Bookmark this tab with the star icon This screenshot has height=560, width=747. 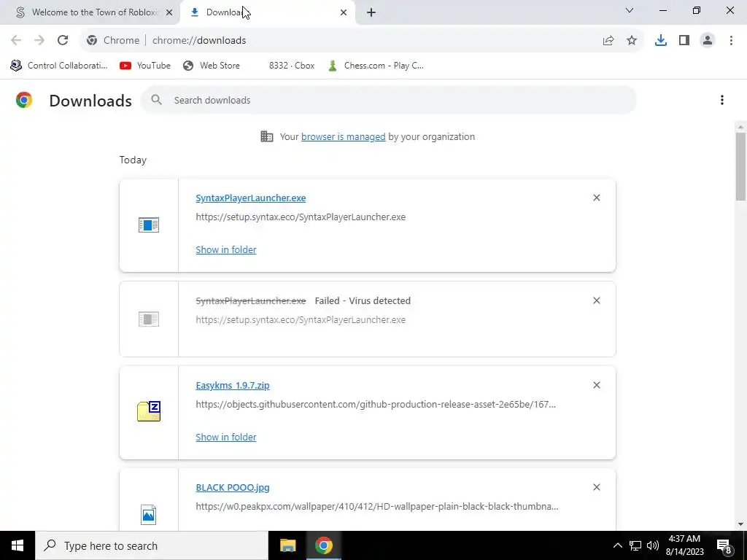(x=632, y=41)
